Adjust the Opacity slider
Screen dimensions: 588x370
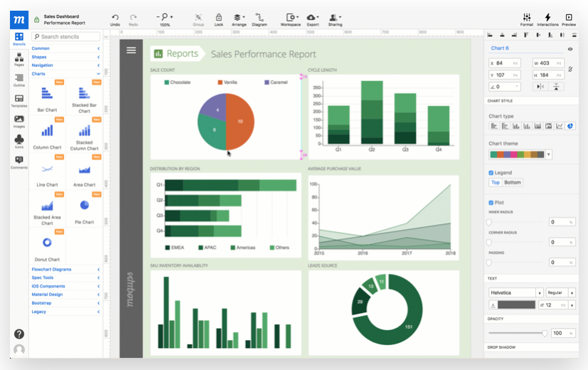point(544,333)
